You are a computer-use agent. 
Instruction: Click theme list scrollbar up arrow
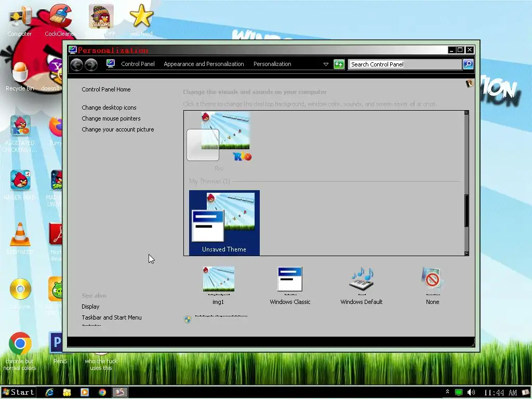(467, 113)
